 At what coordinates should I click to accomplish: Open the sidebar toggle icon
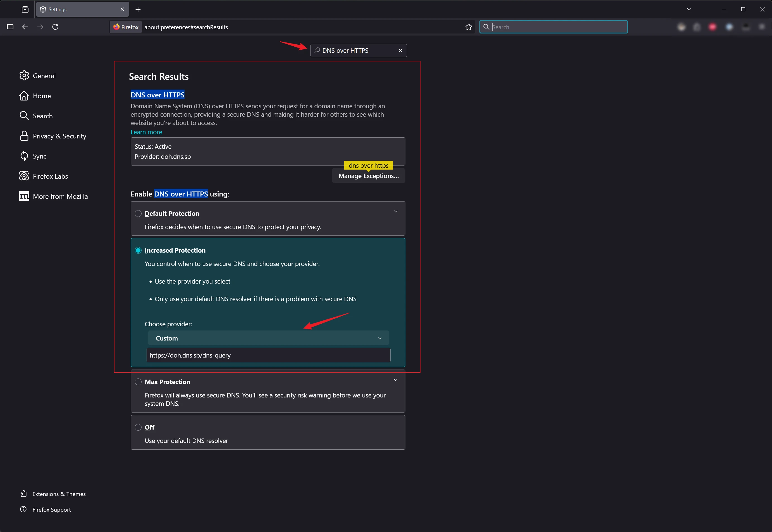(10, 27)
